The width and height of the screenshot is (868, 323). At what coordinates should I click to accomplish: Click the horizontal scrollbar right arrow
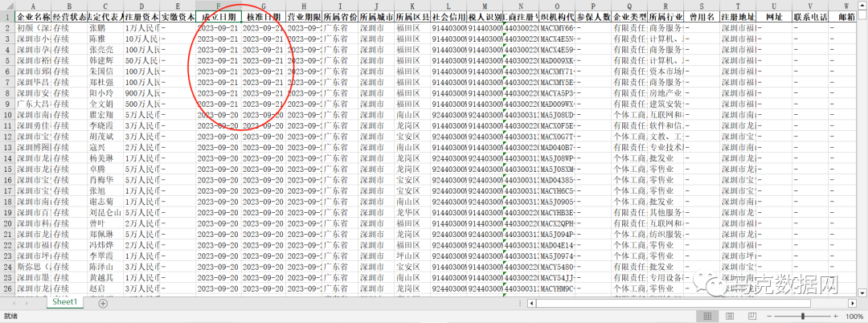tap(853, 303)
